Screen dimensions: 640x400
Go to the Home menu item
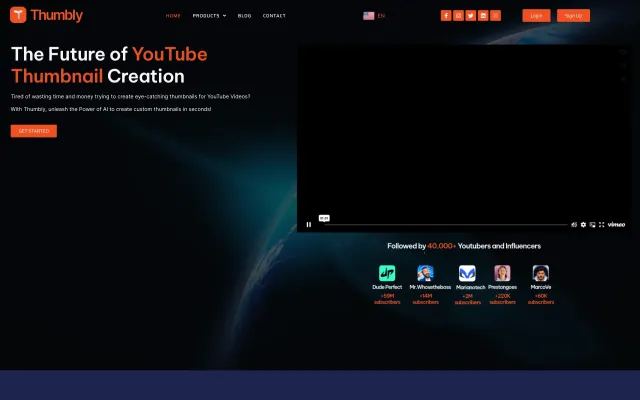coord(173,16)
